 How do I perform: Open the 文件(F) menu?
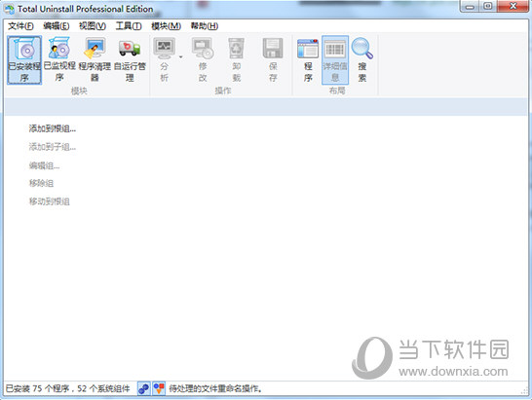tap(20, 26)
